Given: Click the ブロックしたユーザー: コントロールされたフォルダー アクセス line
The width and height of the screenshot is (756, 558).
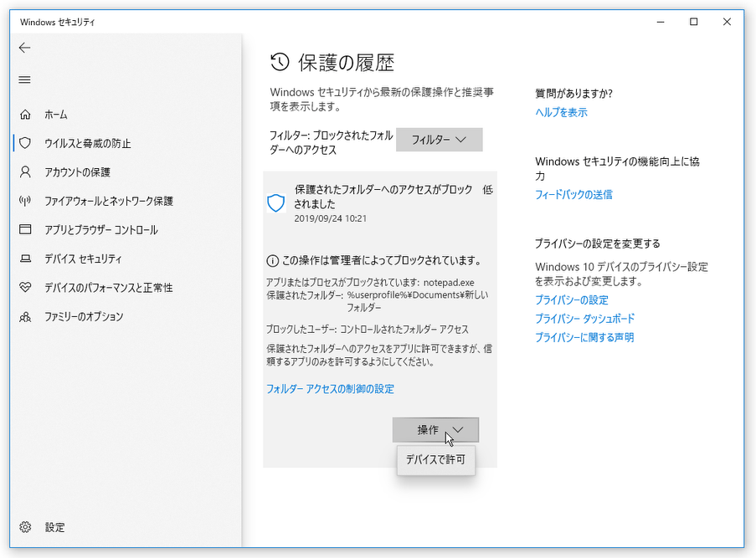Looking at the screenshot, I should coord(368,330).
